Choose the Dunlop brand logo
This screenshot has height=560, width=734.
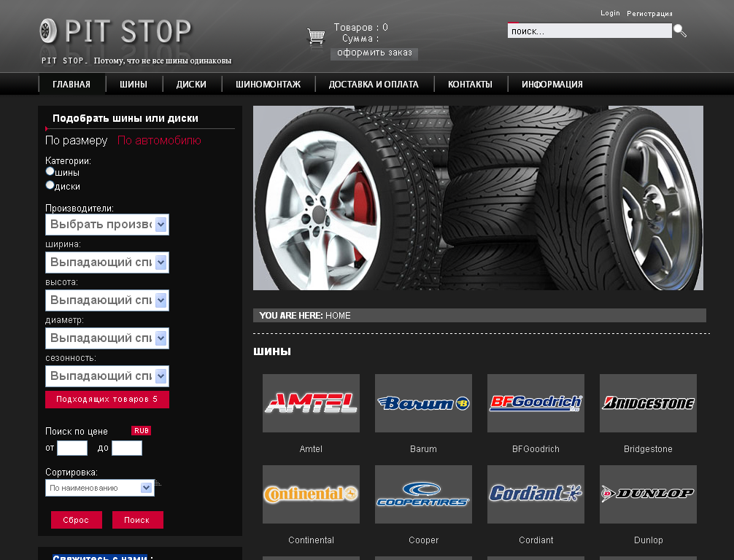pos(648,494)
